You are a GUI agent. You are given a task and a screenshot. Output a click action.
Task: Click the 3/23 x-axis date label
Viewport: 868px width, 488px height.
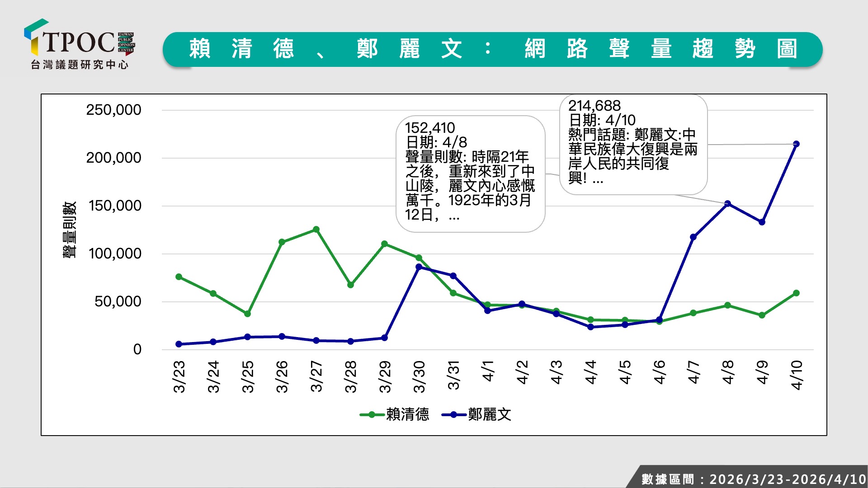(x=179, y=376)
